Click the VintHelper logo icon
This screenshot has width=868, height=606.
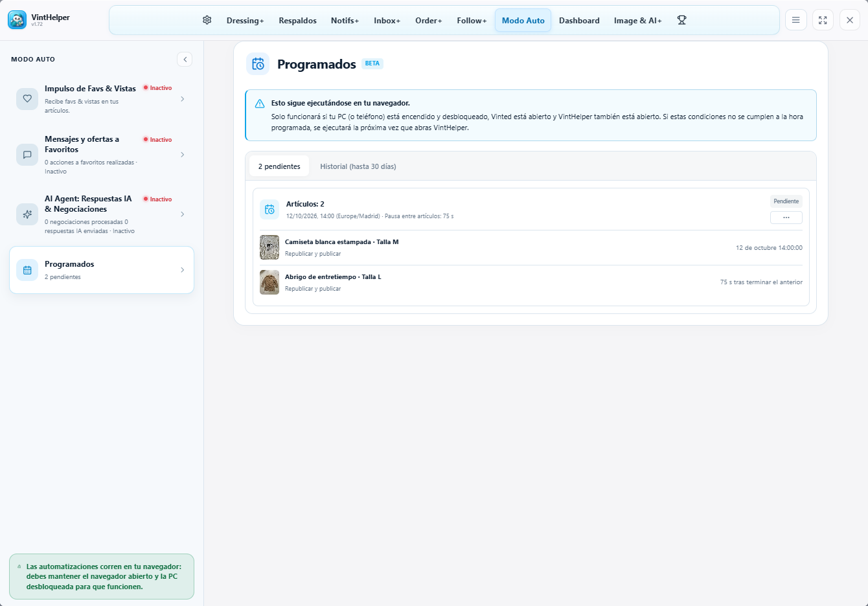[x=17, y=20]
